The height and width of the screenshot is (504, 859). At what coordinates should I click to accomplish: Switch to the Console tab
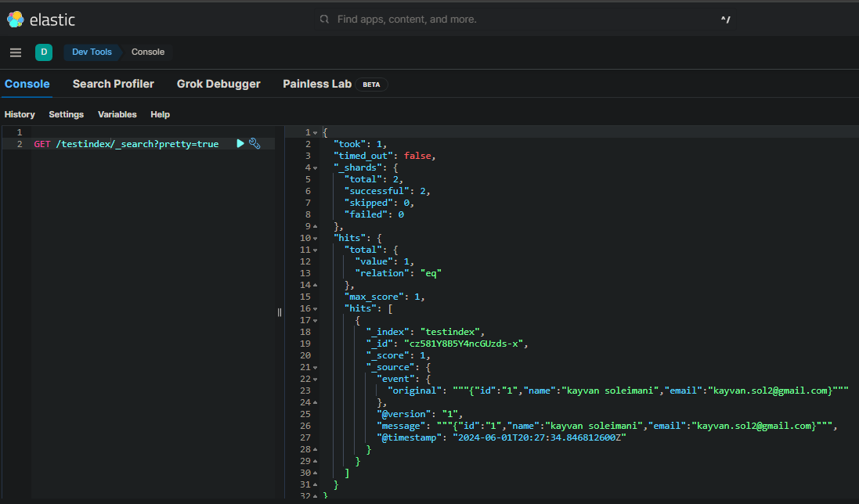pos(27,84)
